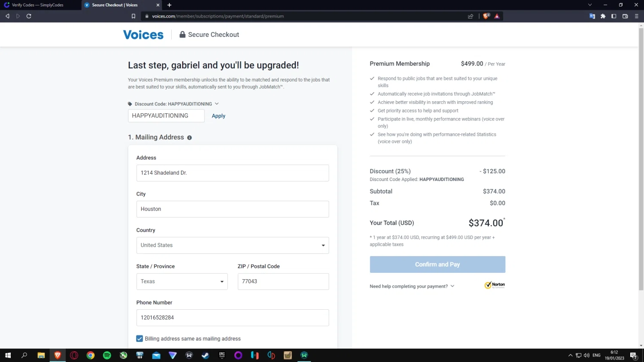
Task: Click the Discount (25%) label
Action: pyautogui.click(x=390, y=171)
